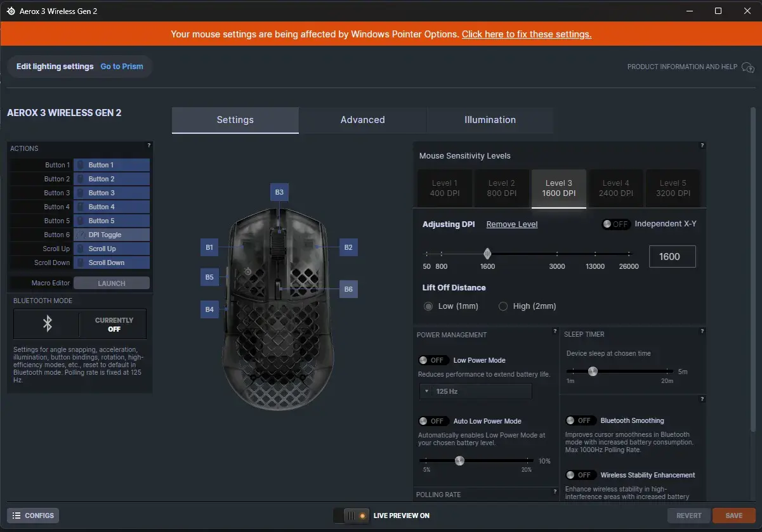
Task: Open help question mark above Bluetooth Smoothing
Action: pos(702,399)
